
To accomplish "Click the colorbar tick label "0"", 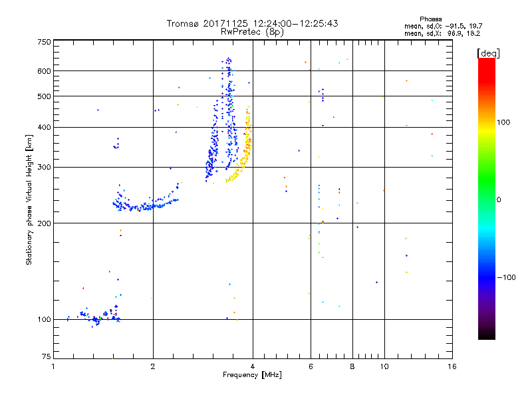I will 499,200.
